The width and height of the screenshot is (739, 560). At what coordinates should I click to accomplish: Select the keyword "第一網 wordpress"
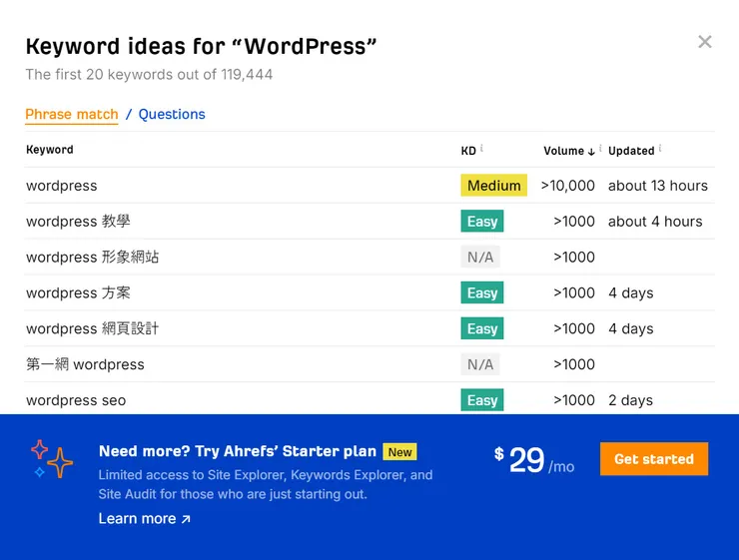[85, 364]
